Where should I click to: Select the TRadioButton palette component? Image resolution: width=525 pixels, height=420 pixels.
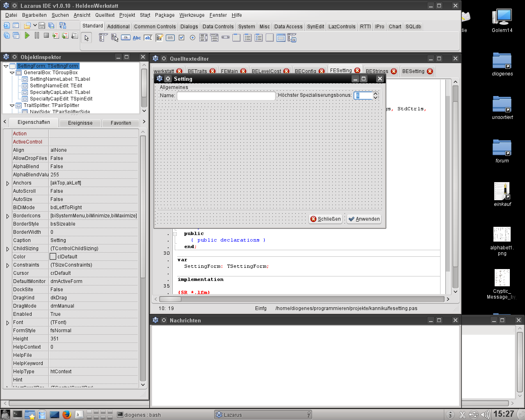(192, 38)
